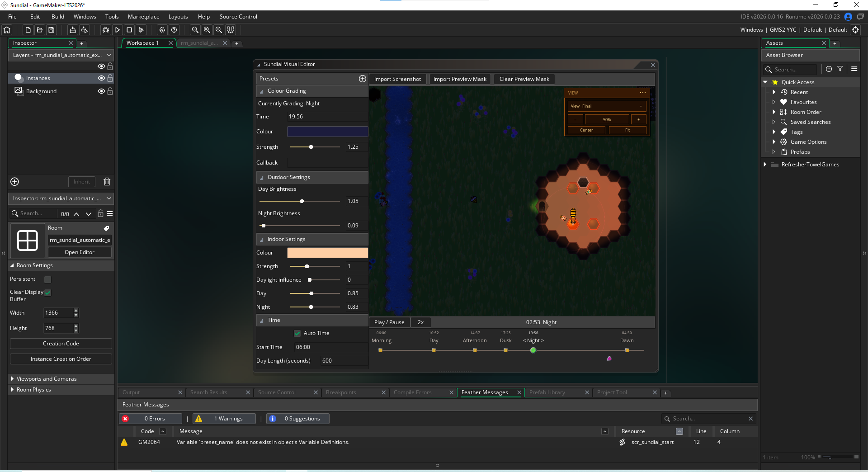This screenshot has height=472, width=868.
Task: Open Game Options gear in toolbar
Action: point(162,30)
